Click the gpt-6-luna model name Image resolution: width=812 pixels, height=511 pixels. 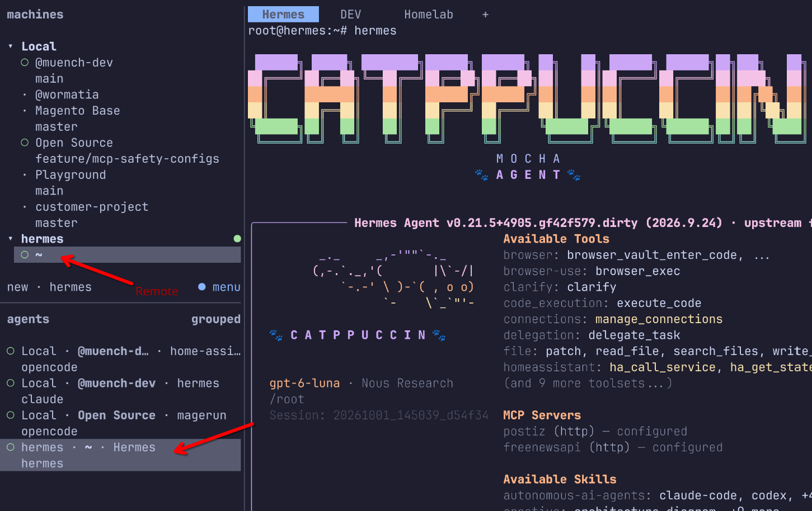point(305,383)
